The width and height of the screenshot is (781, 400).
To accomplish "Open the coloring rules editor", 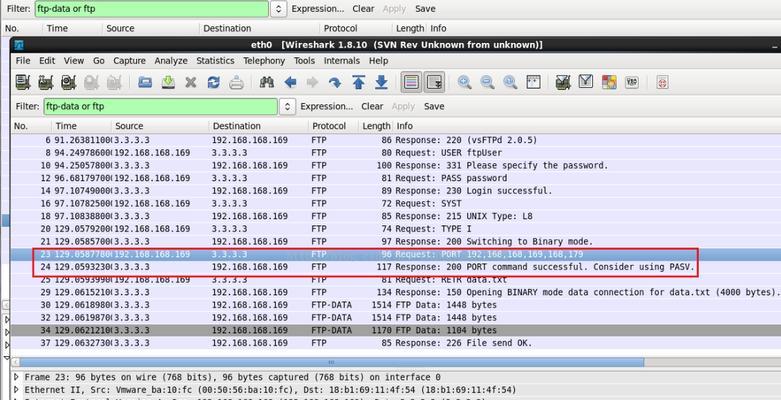I will [609, 82].
